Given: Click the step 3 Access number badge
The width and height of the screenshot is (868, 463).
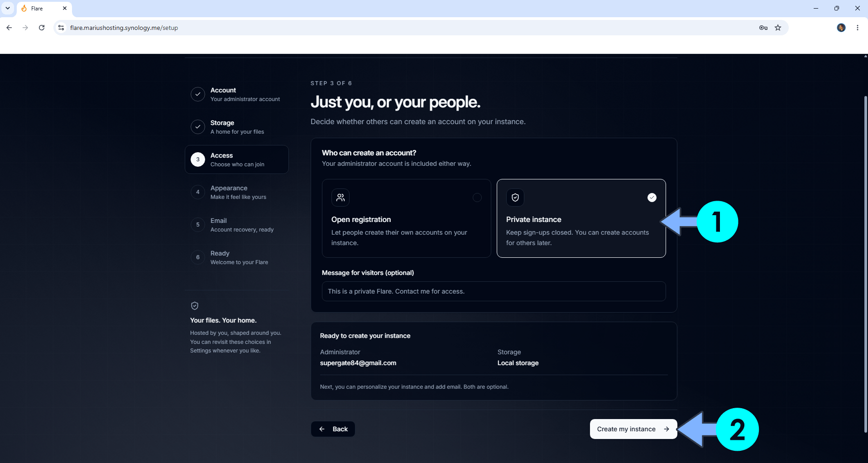Looking at the screenshot, I should 198,159.
